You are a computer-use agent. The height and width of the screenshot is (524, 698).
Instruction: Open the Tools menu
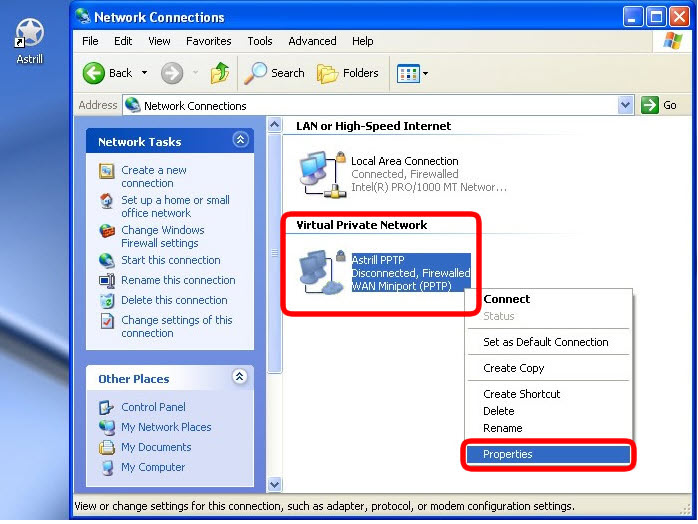click(260, 41)
